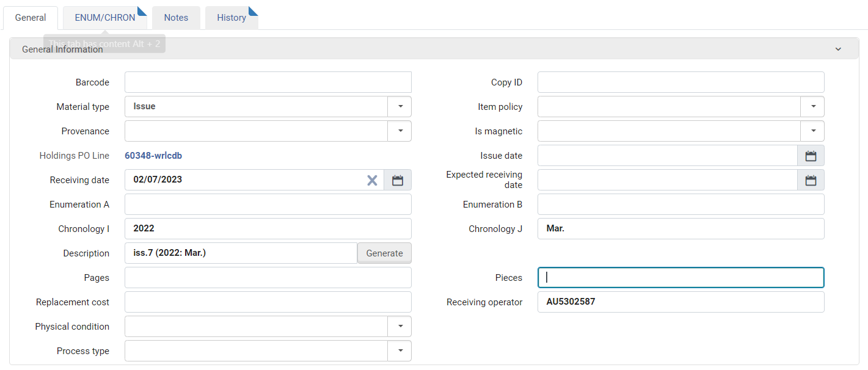
Task: Click into the Replacement cost field
Action: (x=268, y=302)
